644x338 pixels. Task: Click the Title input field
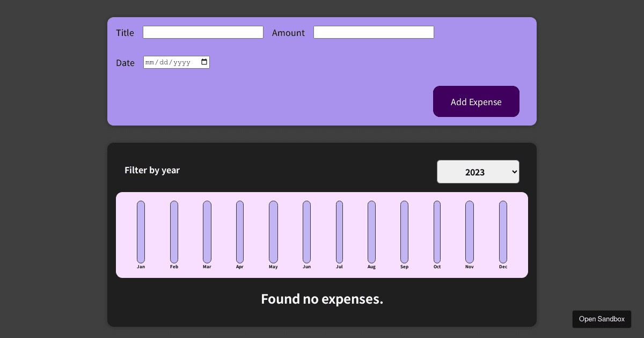pos(203,32)
